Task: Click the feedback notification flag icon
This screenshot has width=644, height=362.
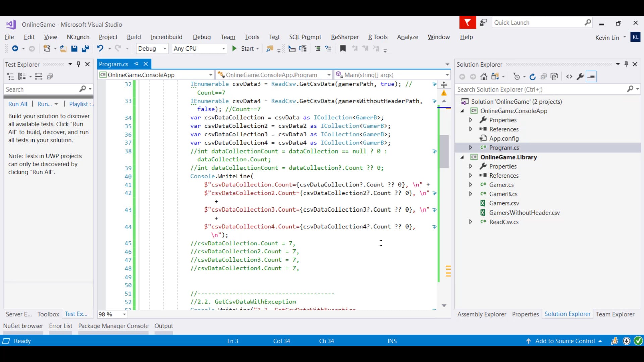Action: click(467, 23)
